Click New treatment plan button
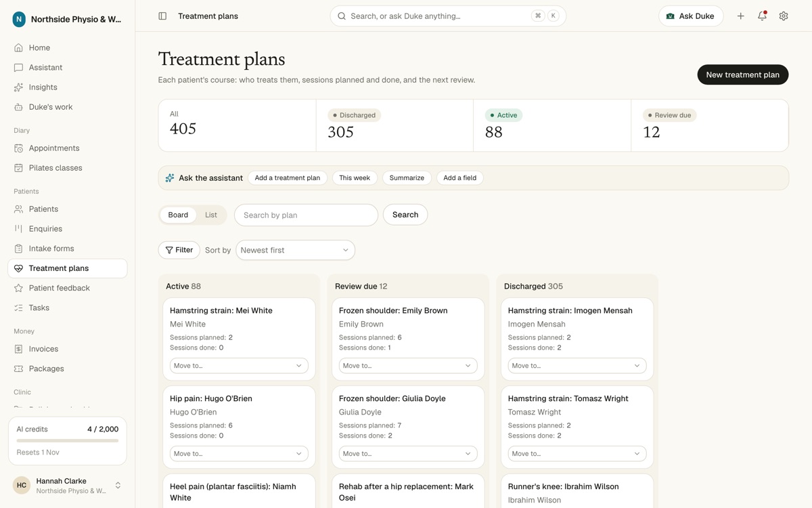812x508 pixels. tap(743, 75)
